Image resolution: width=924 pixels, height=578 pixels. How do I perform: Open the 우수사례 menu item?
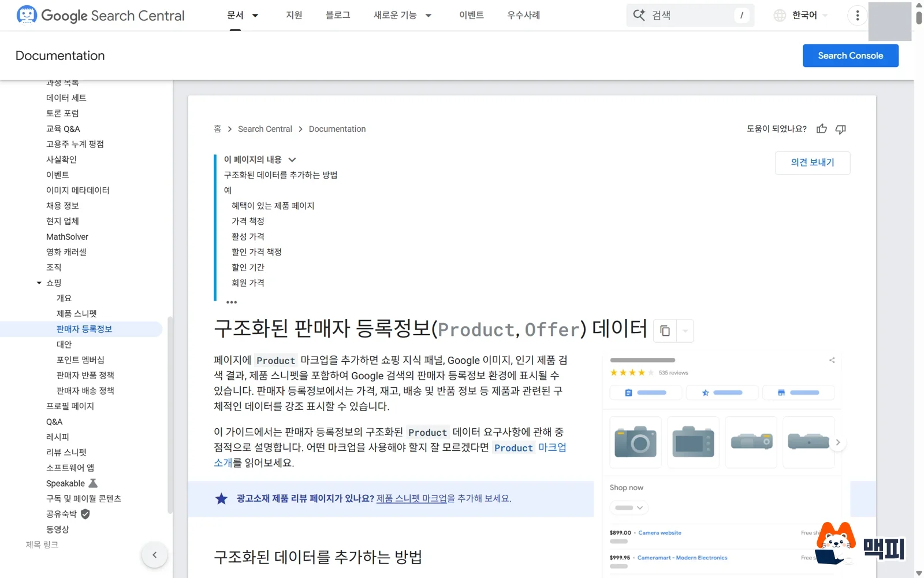523,15
